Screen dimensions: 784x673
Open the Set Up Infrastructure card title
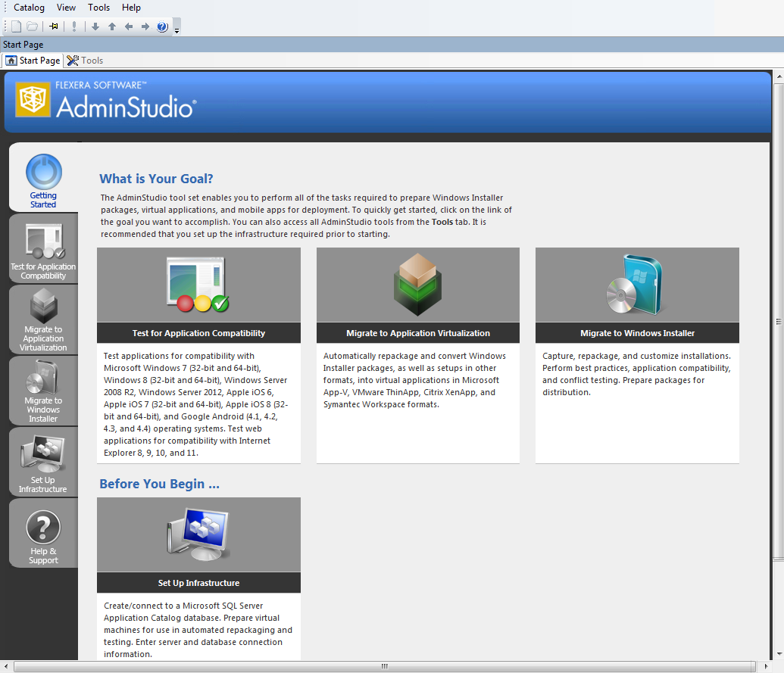198,583
